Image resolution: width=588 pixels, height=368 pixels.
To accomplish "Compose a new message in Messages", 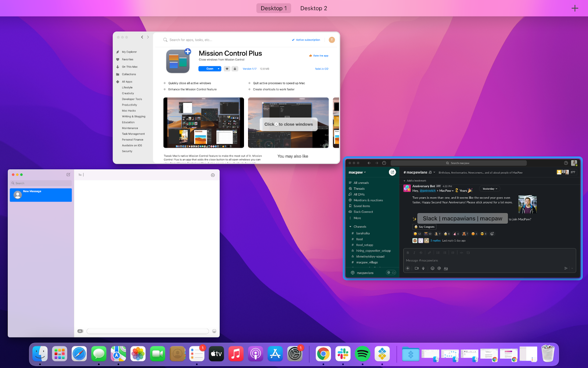I will click(x=68, y=174).
